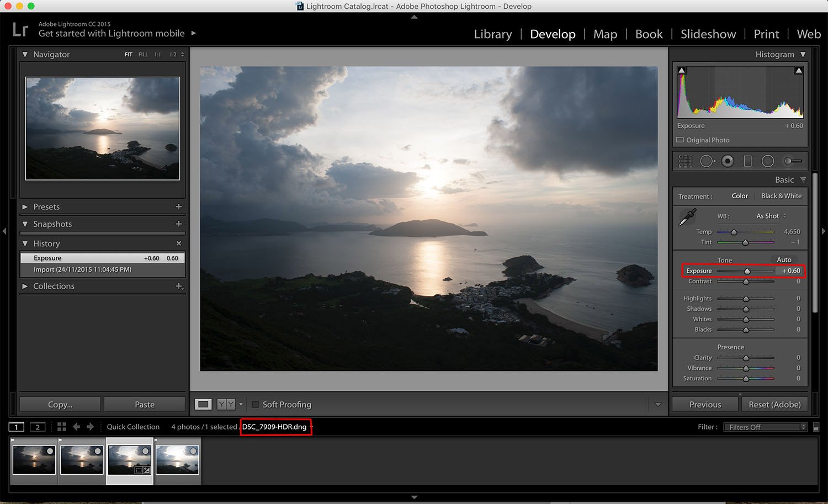This screenshot has width=828, height=504.
Task: Switch to the Library module
Action: [x=492, y=34]
